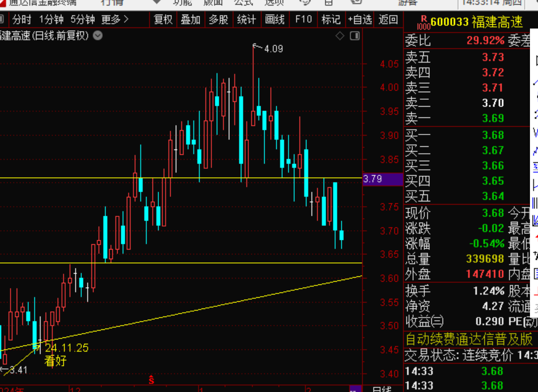
Task: Click the 3.50 label on price axis
Action: 389,326
